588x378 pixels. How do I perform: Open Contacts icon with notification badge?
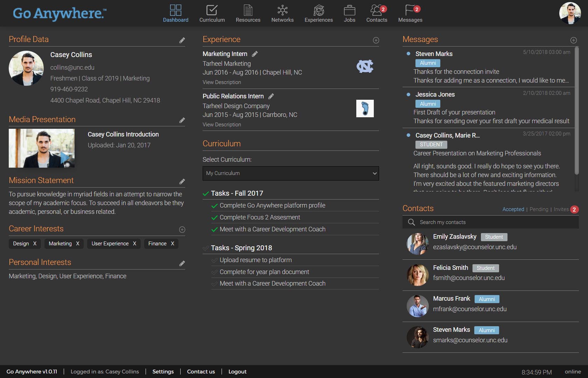[376, 10]
